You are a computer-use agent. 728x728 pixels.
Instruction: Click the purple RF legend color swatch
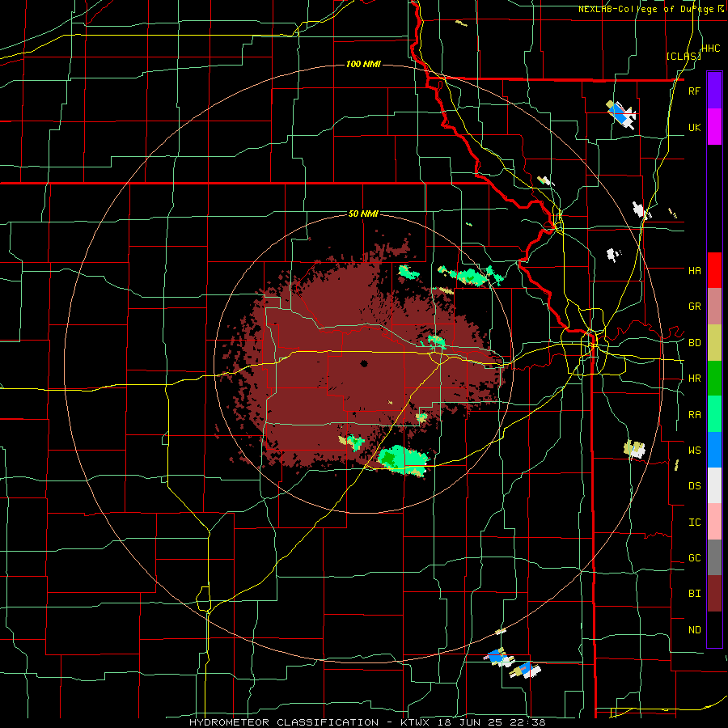(714, 91)
